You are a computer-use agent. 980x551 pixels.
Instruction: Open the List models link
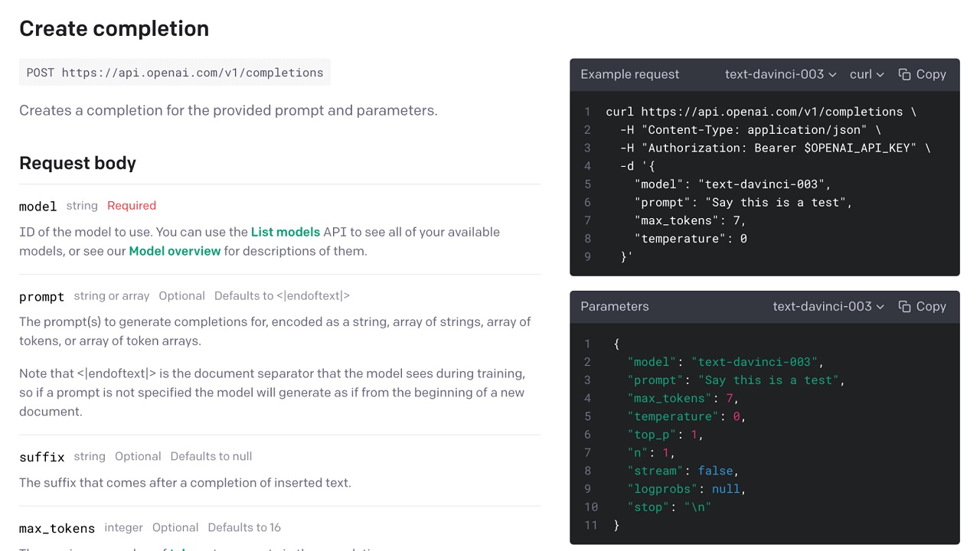[285, 232]
